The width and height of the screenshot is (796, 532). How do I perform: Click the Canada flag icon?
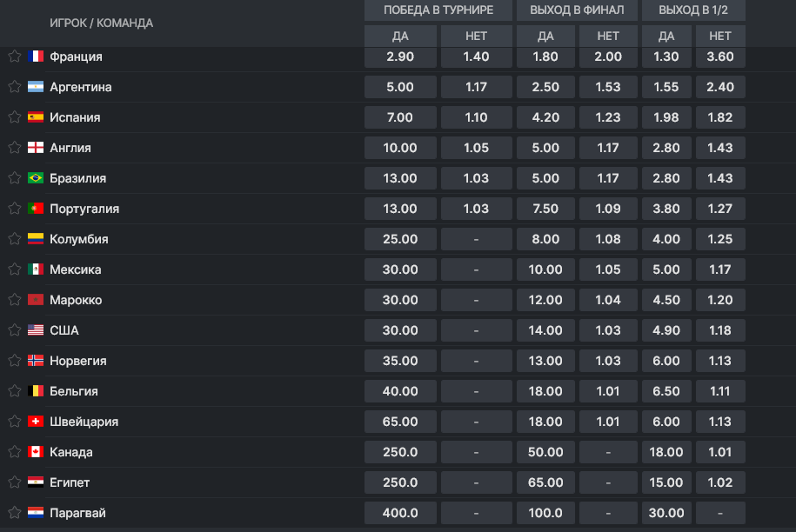tap(36, 452)
